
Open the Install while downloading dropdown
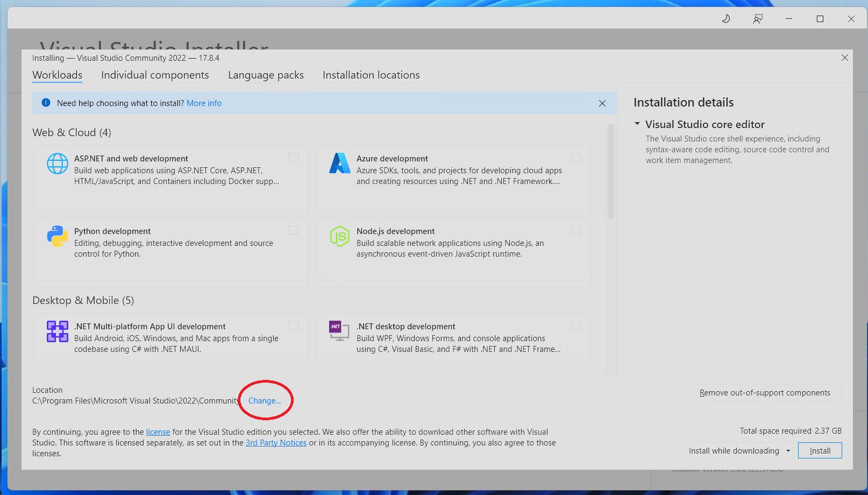tap(739, 450)
